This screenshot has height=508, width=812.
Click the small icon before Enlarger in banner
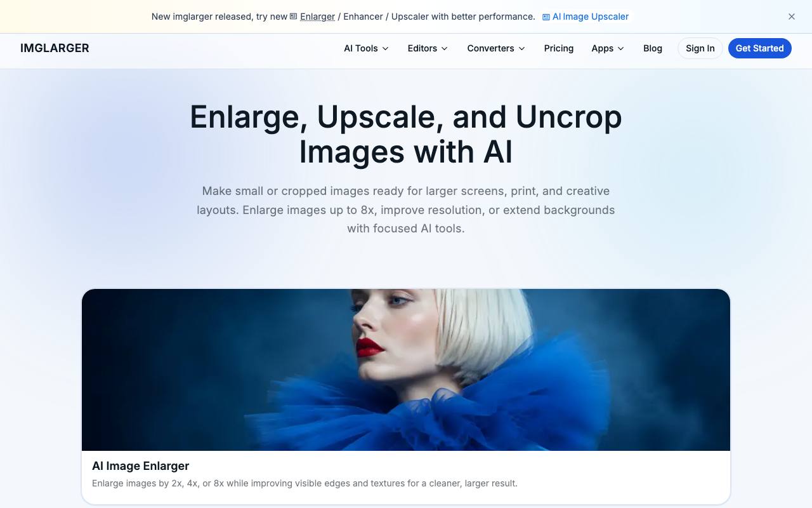coord(294,17)
